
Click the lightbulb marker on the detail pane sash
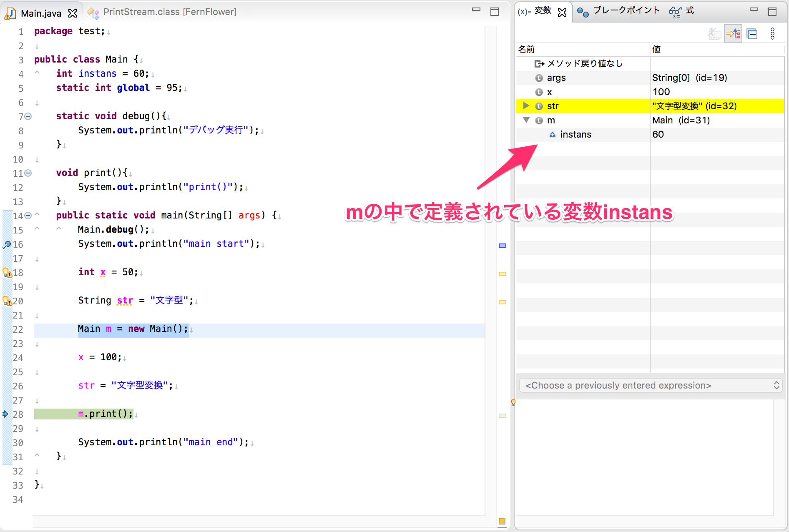513,402
